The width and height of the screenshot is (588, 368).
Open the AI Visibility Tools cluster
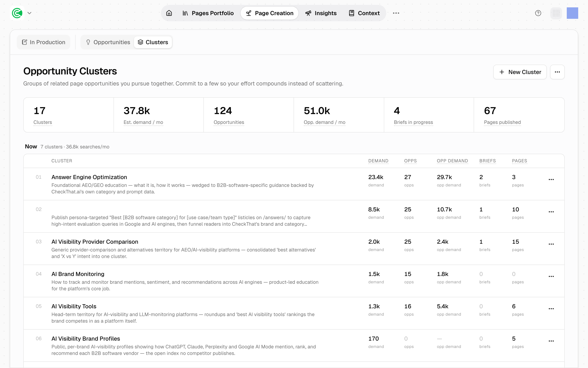[x=74, y=306]
